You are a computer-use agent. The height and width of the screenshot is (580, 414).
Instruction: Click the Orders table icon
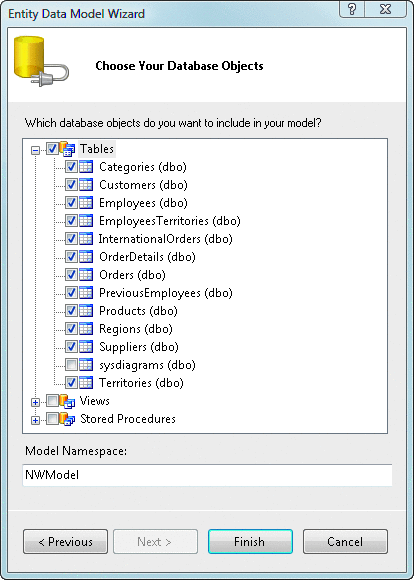86,275
